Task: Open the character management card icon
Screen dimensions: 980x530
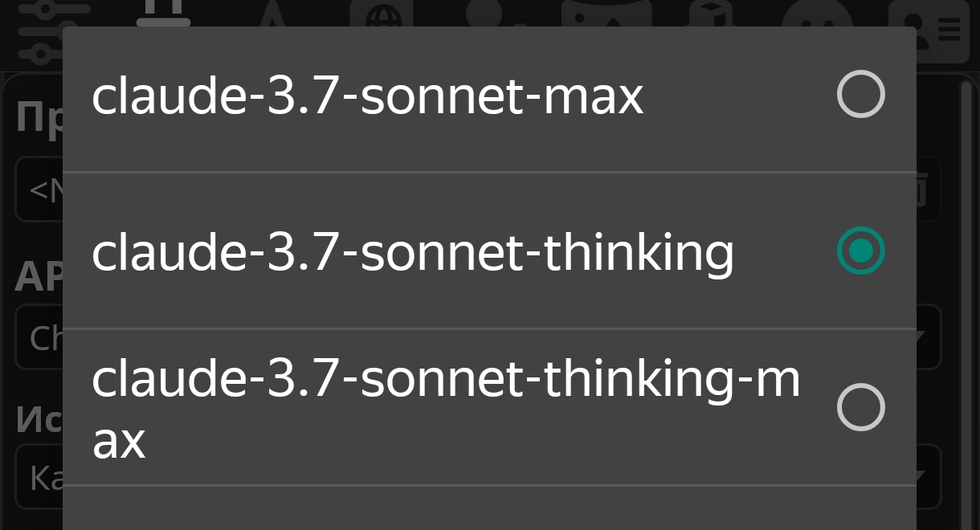Action: 929,31
